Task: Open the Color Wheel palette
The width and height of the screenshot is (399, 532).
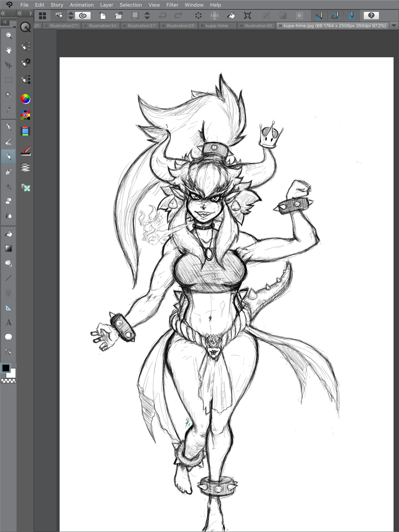Action: click(x=25, y=99)
